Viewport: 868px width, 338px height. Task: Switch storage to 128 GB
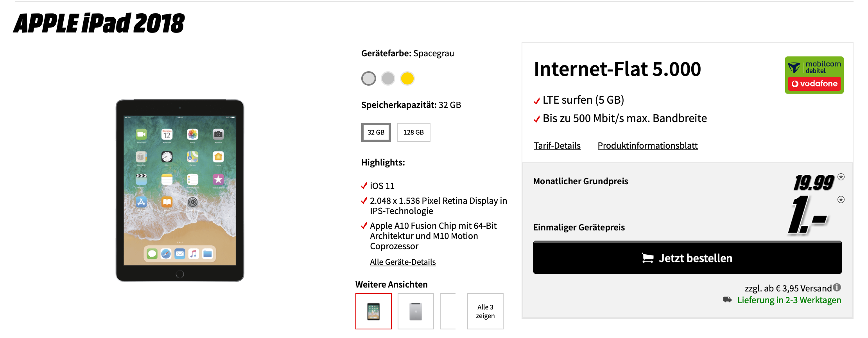tap(413, 132)
